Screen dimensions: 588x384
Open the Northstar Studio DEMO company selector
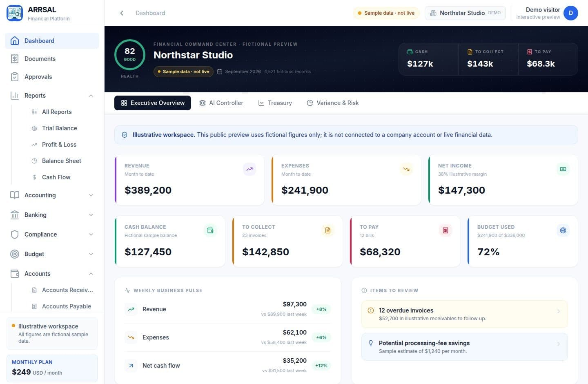pyautogui.click(x=465, y=13)
